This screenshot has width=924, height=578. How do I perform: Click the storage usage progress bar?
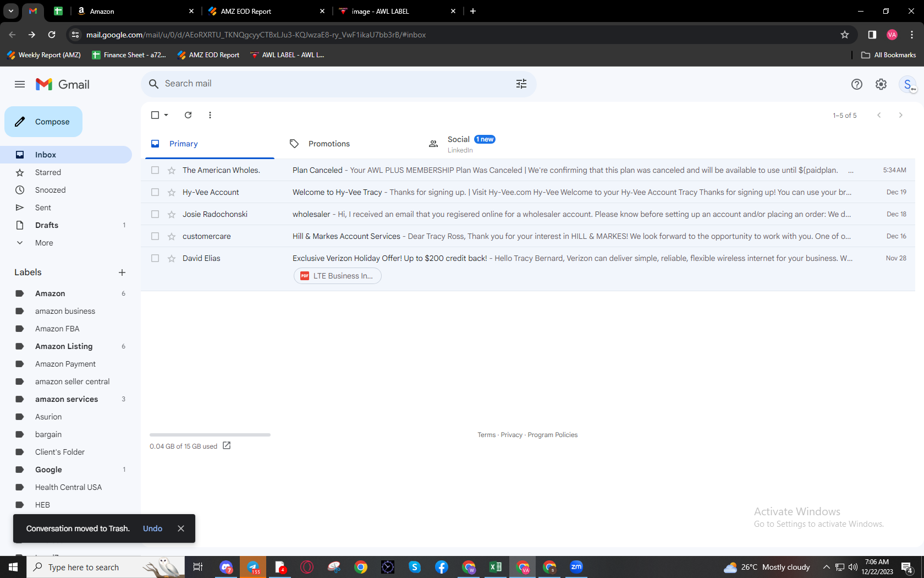[210, 435]
